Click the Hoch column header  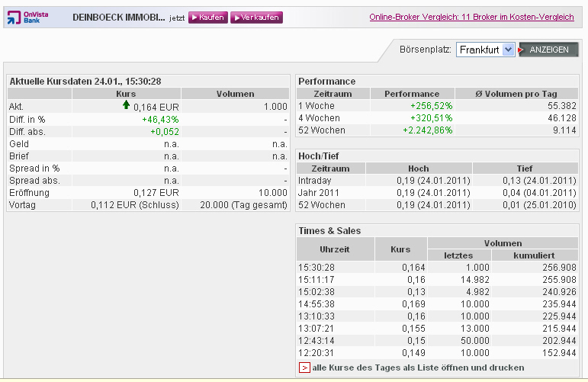[418, 169]
